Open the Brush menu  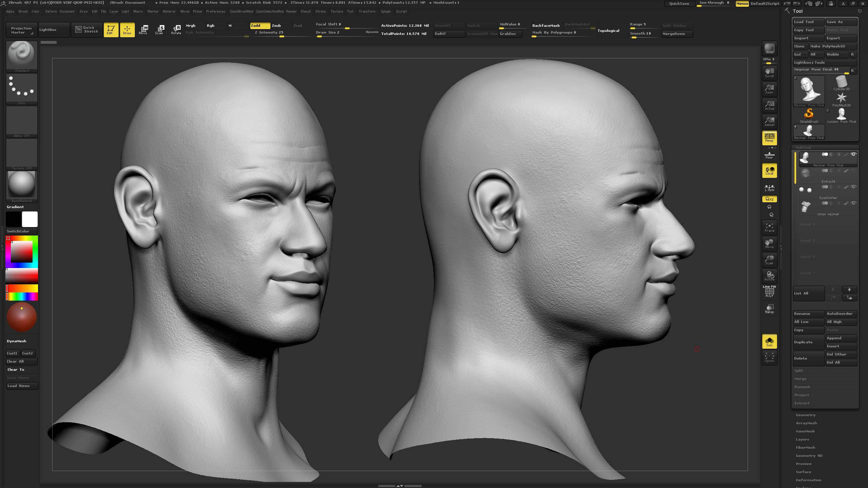click(x=23, y=12)
